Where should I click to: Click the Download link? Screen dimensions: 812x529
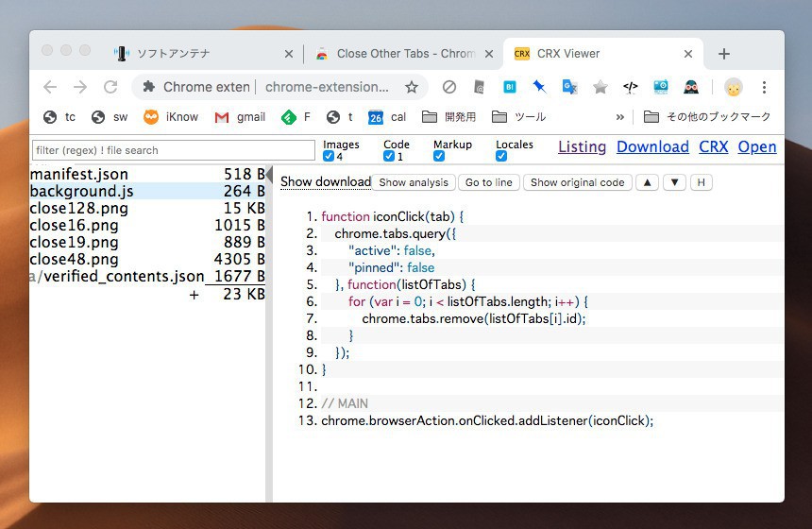[652, 147]
